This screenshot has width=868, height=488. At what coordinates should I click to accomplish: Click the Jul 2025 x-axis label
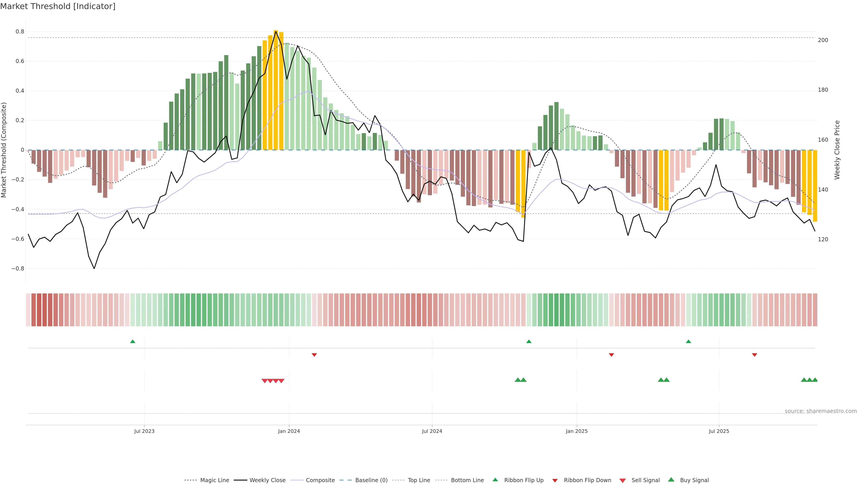point(719,431)
